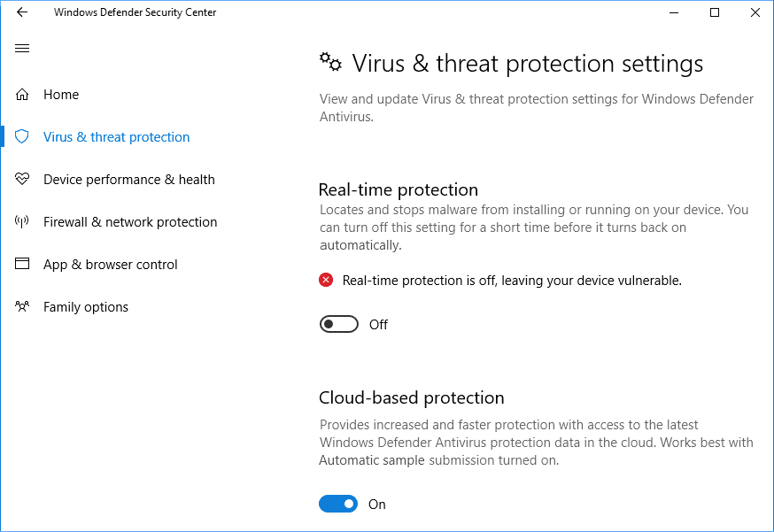Click the Family options family icon
Viewport: 774px width, 532px height.
coord(21,306)
